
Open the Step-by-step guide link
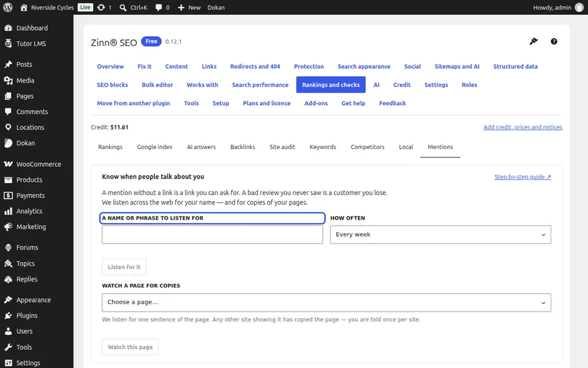[x=522, y=177]
